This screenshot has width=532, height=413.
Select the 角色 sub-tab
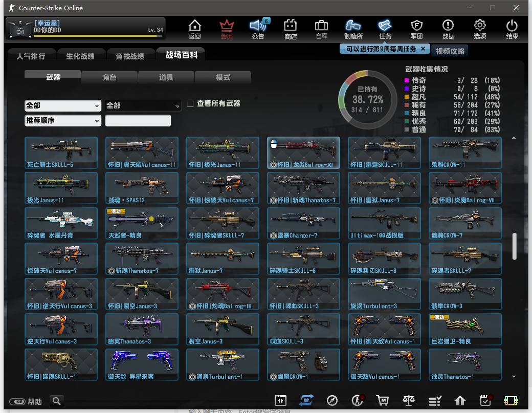[109, 77]
